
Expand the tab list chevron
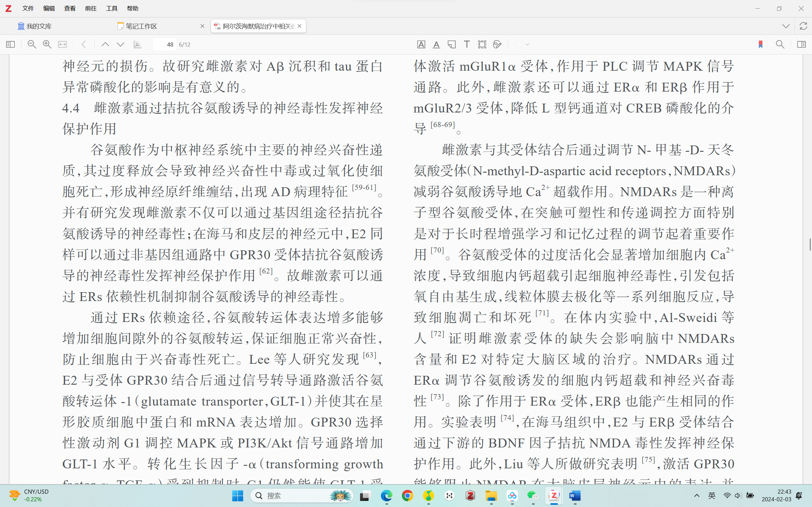785,26
